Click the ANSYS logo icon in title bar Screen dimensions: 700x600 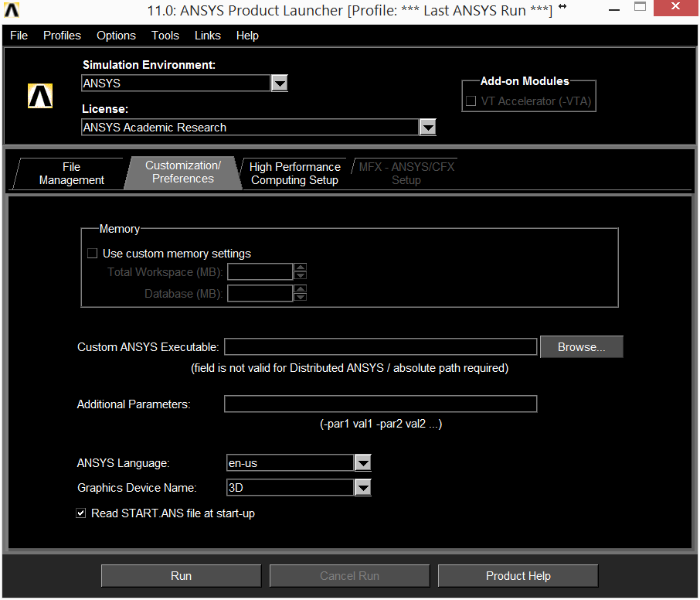tap(12, 10)
